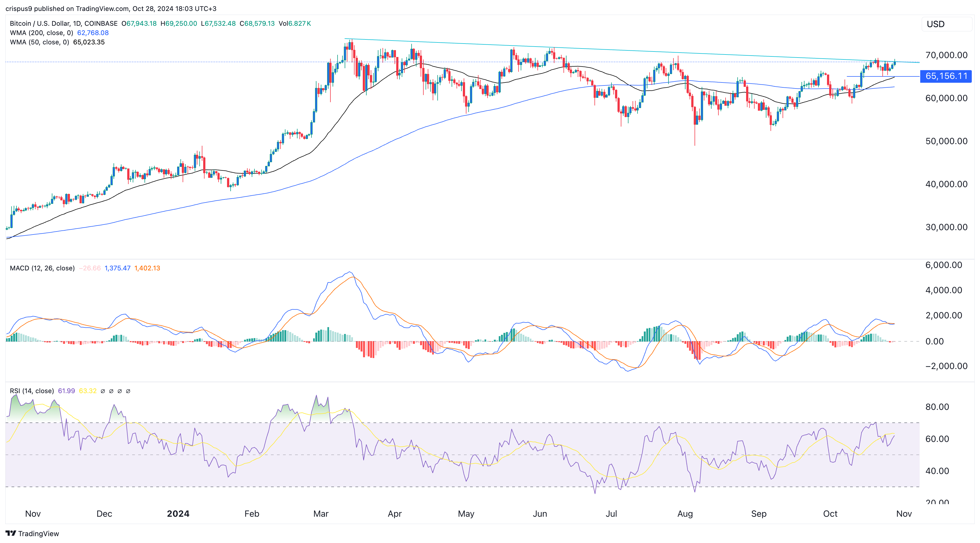
Task: Click the high price H69,250.00
Action: 179,24
